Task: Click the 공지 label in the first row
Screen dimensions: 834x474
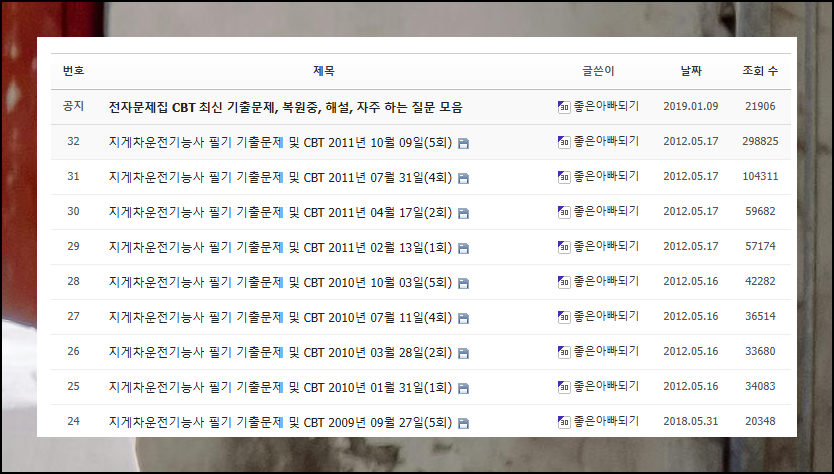Action: 73,106
